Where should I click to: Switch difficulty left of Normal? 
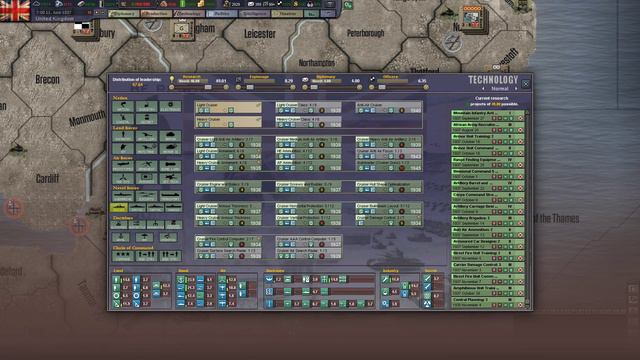(484, 89)
